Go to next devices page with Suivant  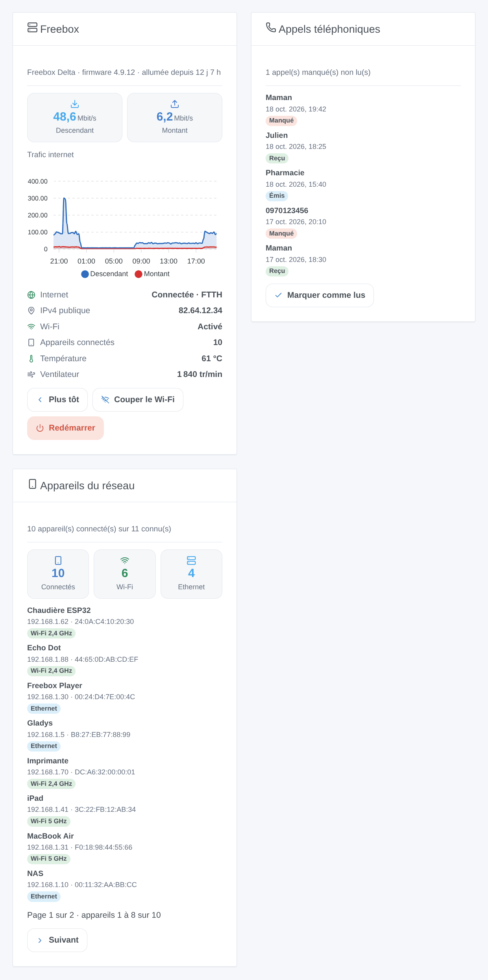(57, 940)
